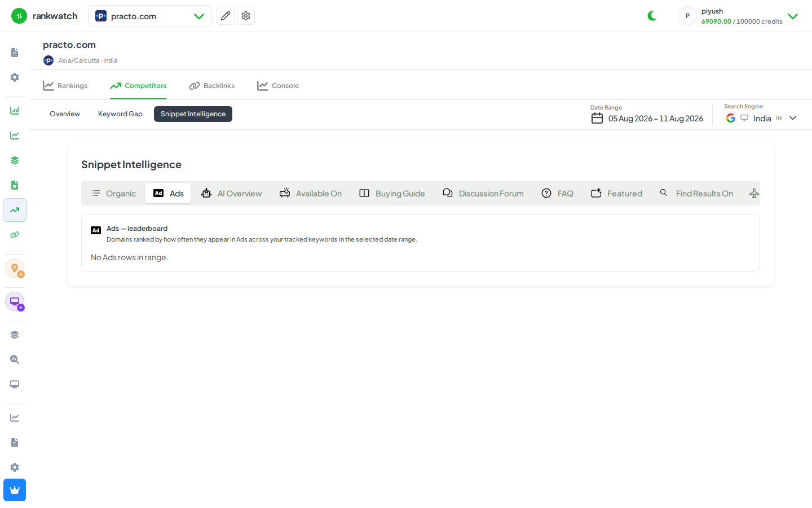
Task: Open the green layers sidebar icon
Action: pos(15,160)
